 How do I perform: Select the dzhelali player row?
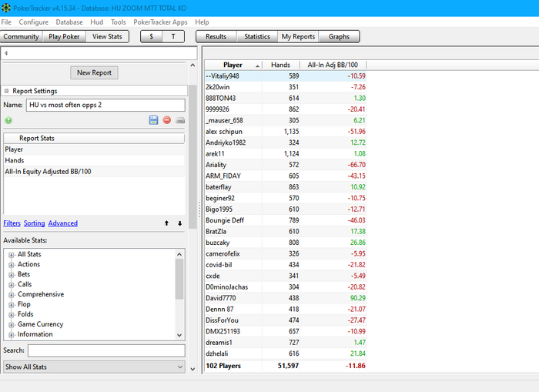tap(286, 353)
